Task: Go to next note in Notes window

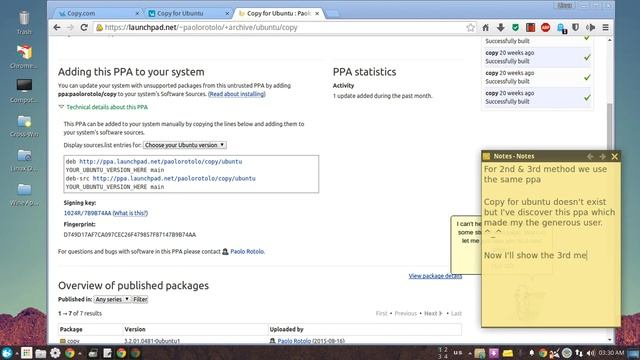Action: (x=602, y=156)
